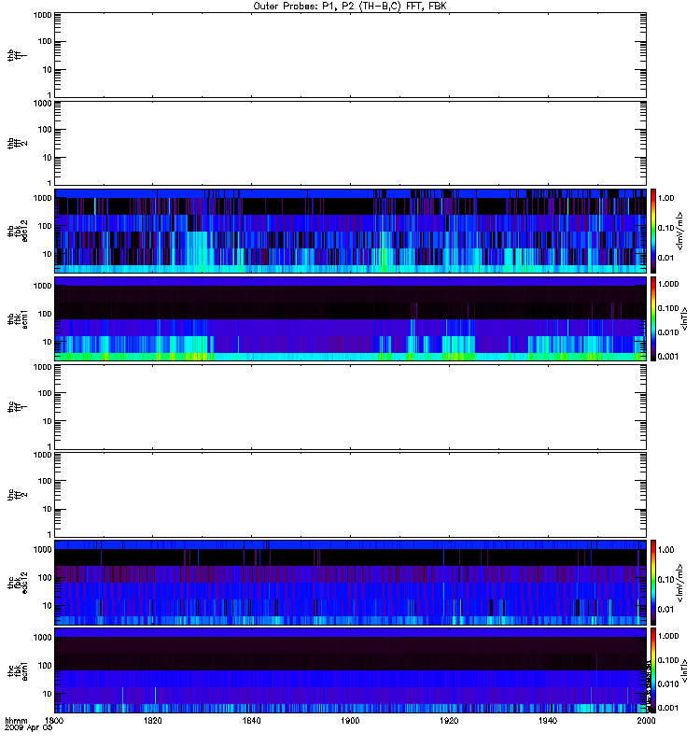Click the thc fbk edc12 spectrogram panel
Image resolution: width=700 pixels, height=747 pixels.
click(x=350, y=582)
